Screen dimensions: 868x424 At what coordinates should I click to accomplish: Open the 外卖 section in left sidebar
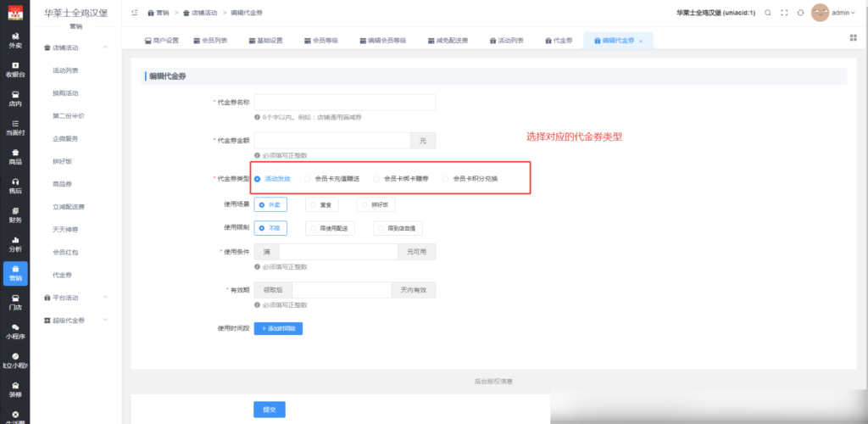tap(14, 39)
